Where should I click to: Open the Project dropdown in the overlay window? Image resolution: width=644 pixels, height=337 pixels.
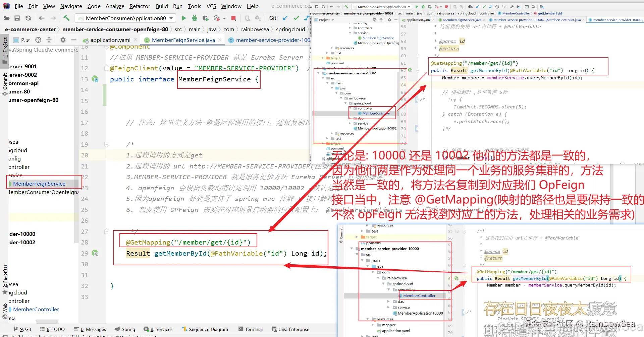point(324,20)
